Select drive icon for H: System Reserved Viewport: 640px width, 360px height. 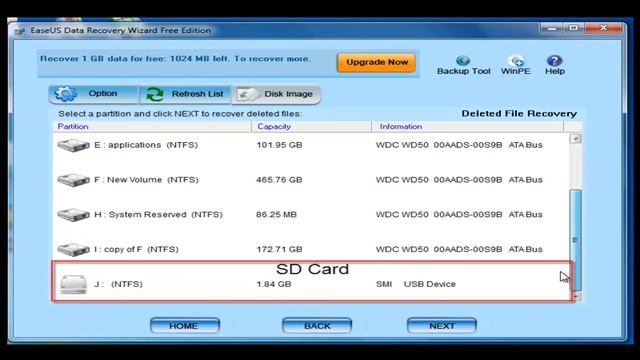[x=73, y=214]
